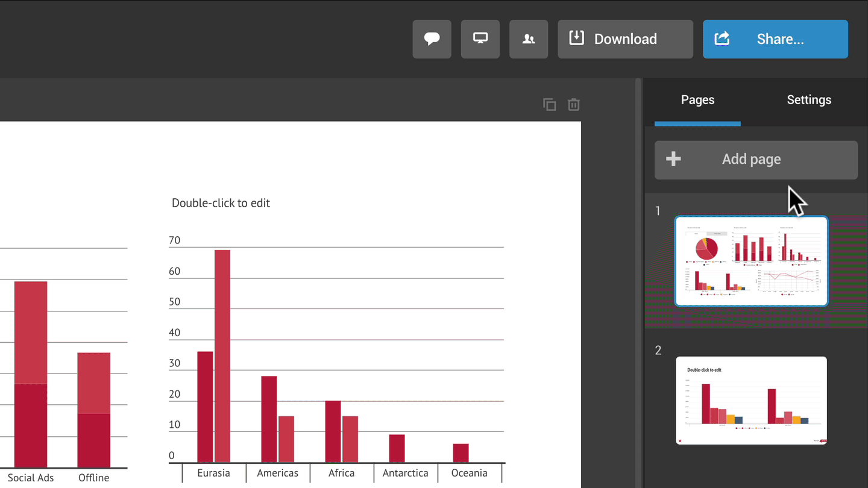Open the comments speech bubble icon
The image size is (868, 488).
[432, 39]
